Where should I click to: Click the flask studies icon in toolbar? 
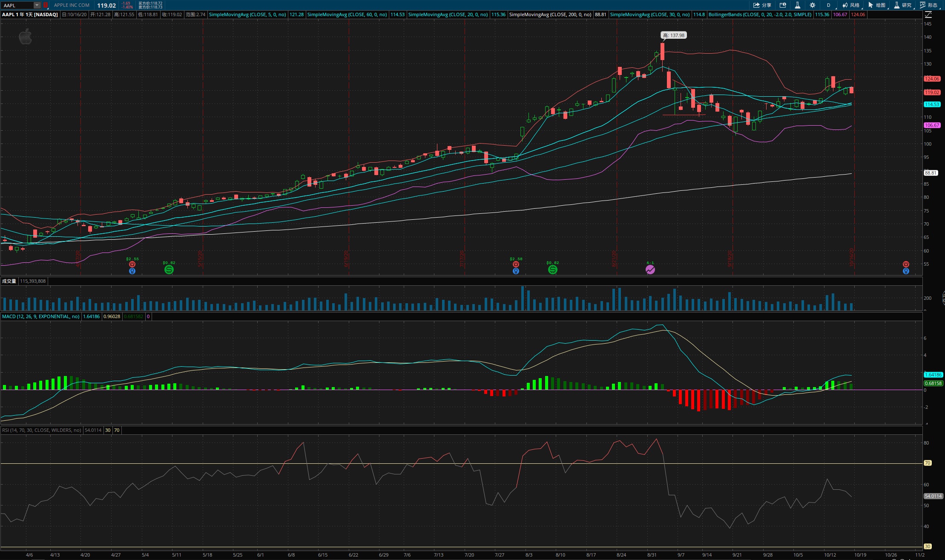pos(797,5)
